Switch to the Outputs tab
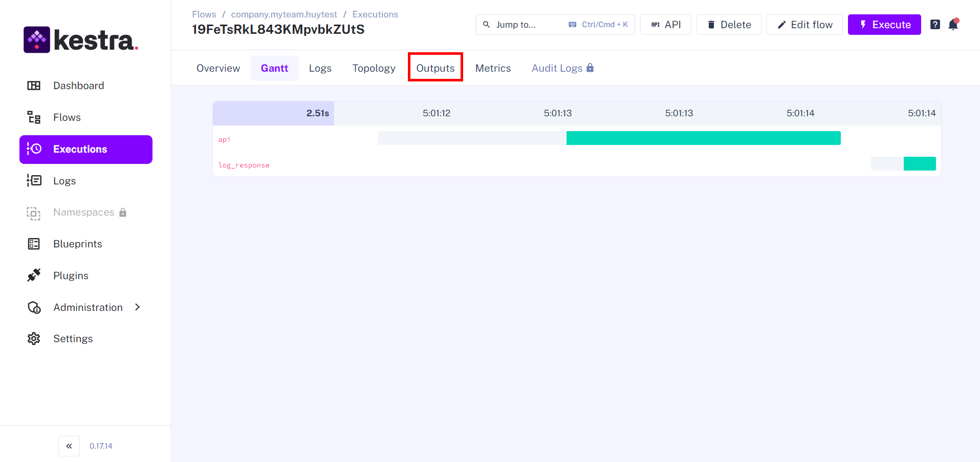The image size is (980, 462). [x=435, y=68]
